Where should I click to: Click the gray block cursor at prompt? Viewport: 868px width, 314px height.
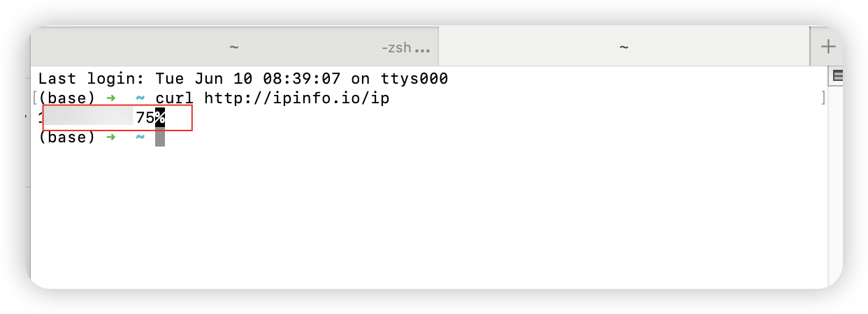pyautogui.click(x=160, y=137)
